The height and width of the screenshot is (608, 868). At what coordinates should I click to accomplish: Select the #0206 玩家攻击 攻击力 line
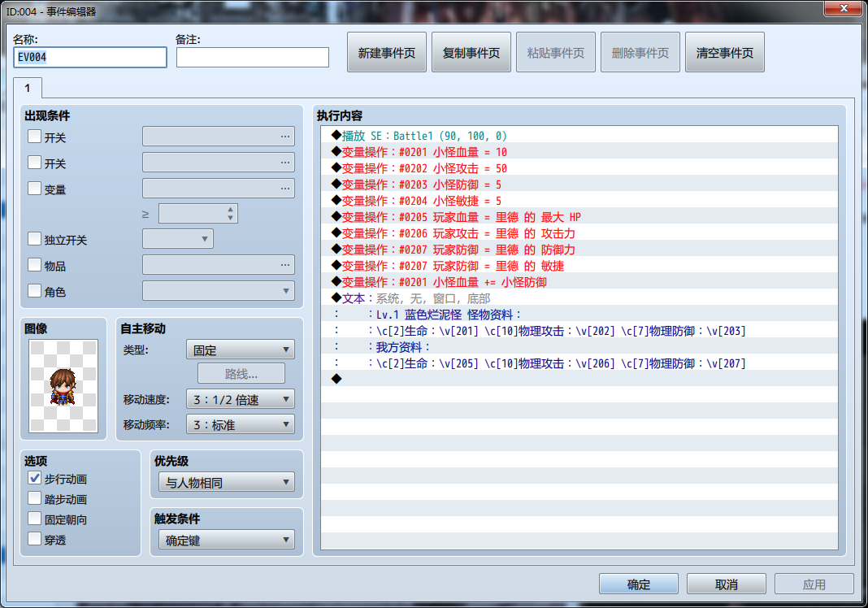pyautogui.click(x=579, y=233)
